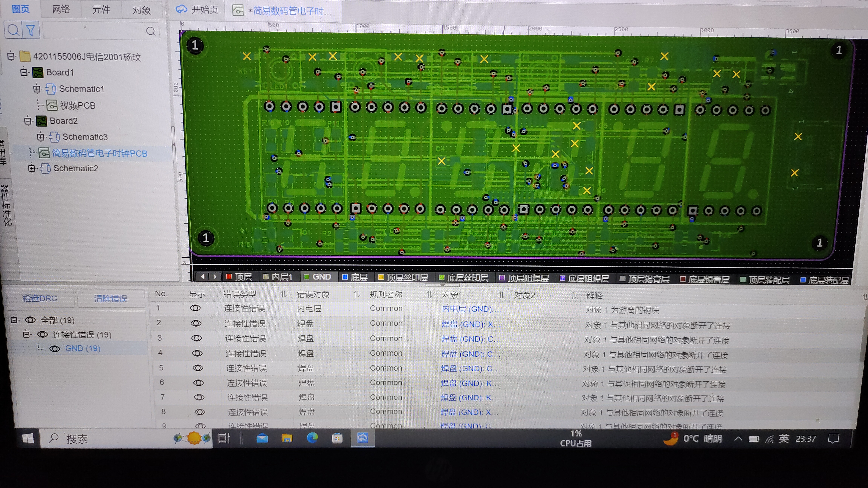Select the Schematic3 schematic icon
This screenshot has width=868, height=488.
pyautogui.click(x=55, y=137)
